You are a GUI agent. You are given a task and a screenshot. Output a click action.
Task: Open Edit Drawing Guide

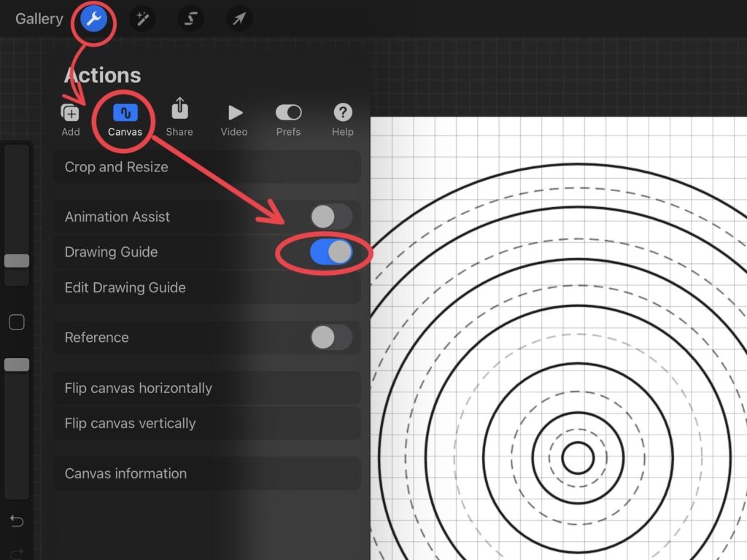(x=206, y=287)
